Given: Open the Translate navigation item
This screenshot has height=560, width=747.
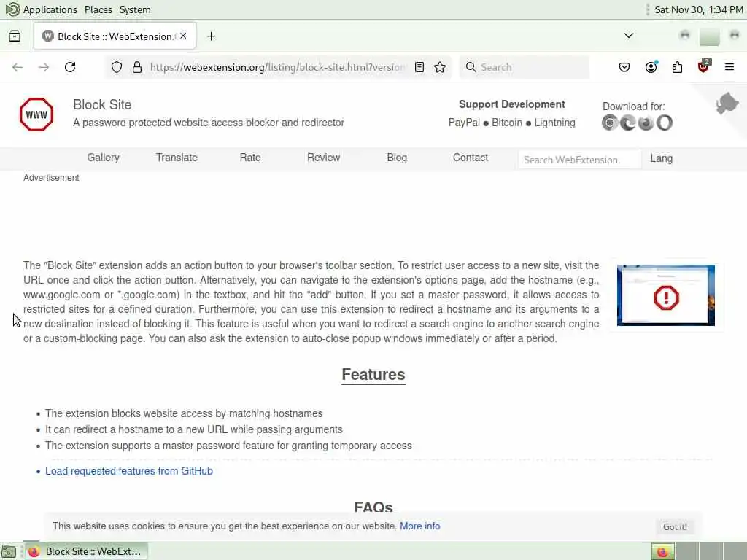Looking at the screenshot, I should [x=177, y=157].
